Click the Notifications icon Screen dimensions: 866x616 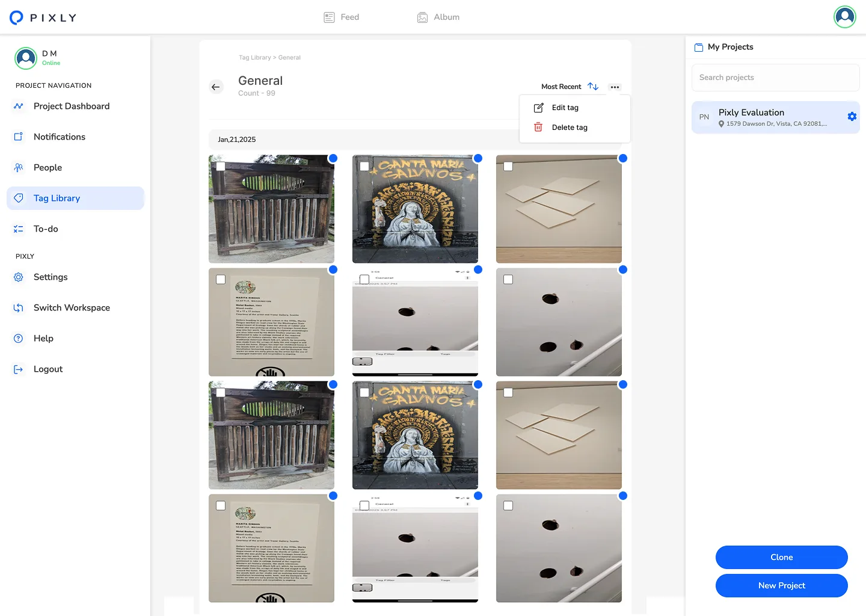point(19,137)
